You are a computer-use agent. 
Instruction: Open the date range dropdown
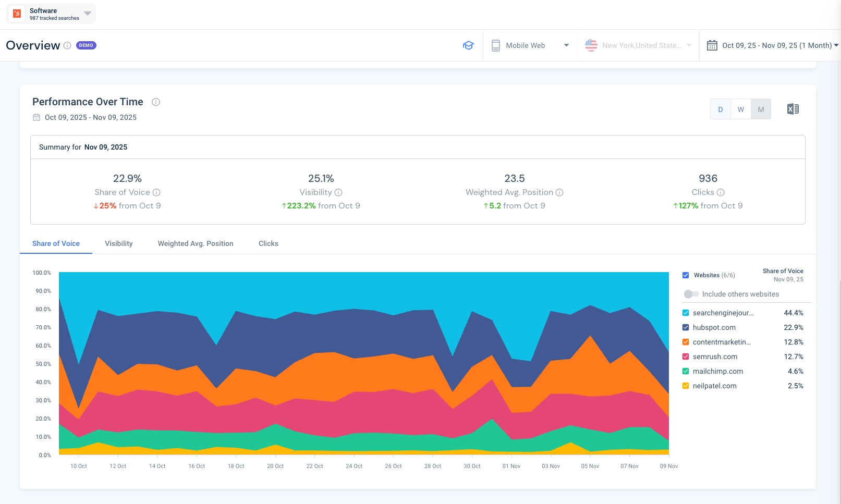[772, 45]
